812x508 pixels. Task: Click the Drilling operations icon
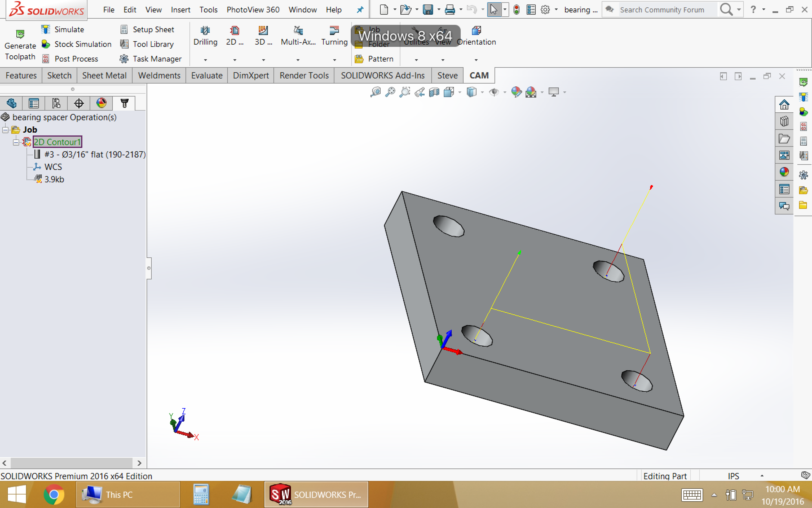pos(205,30)
